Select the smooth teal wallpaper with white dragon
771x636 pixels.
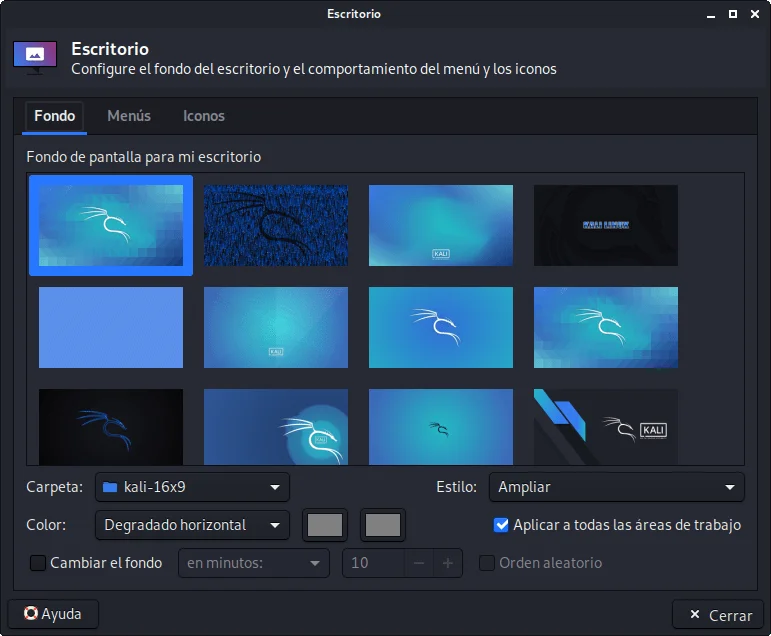click(441, 328)
